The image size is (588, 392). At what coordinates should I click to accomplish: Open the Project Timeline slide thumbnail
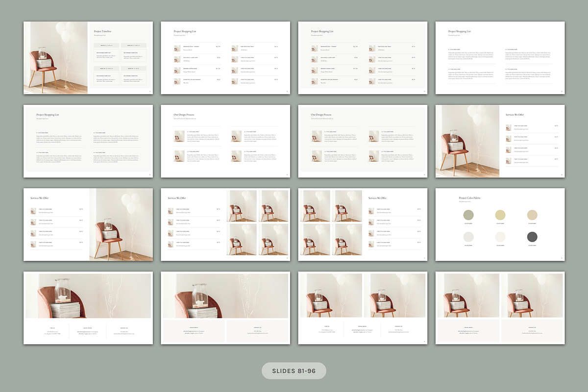coord(88,57)
